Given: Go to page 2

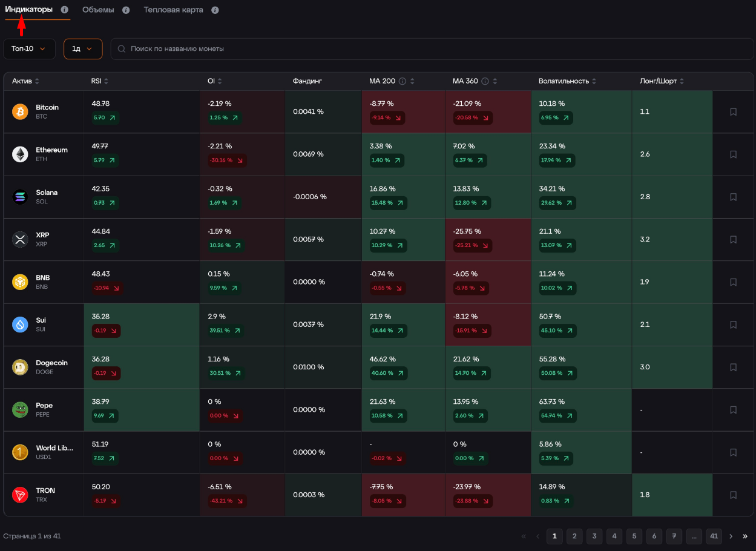Looking at the screenshot, I should tap(574, 536).
